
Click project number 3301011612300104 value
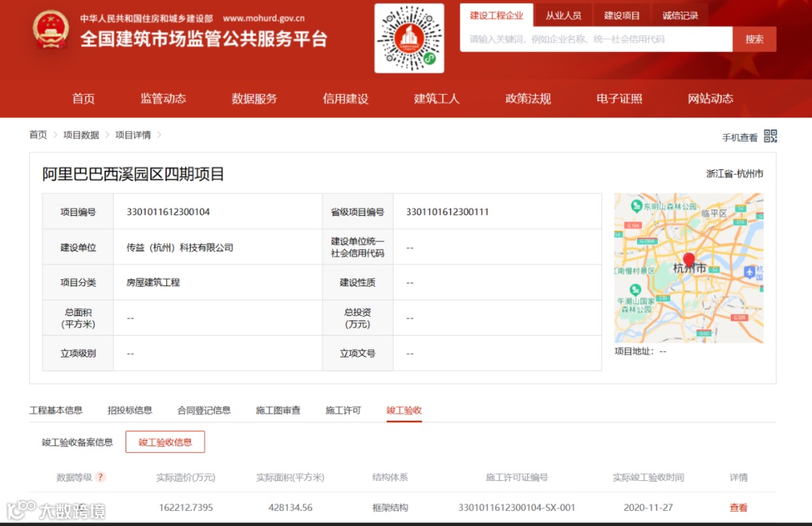[x=168, y=212]
